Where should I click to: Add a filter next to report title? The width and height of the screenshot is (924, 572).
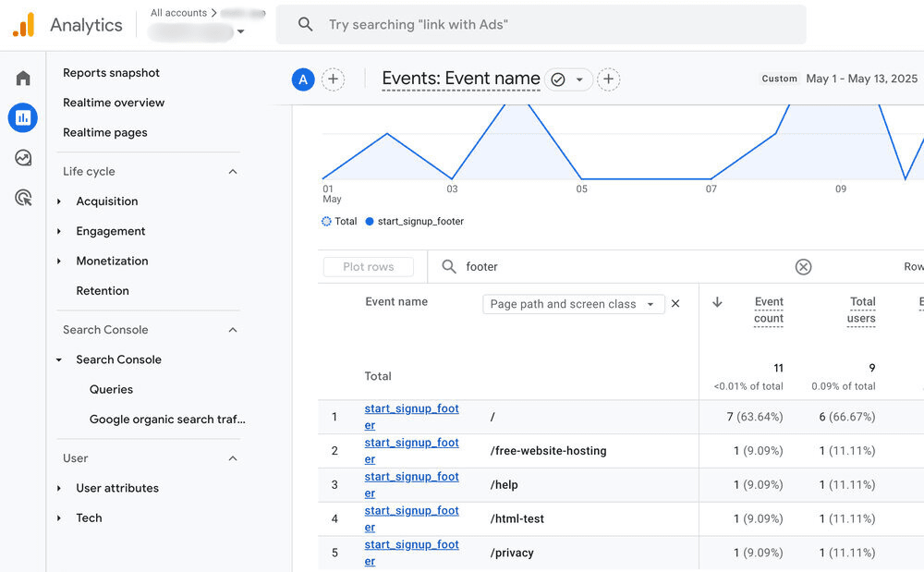tap(608, 79)
